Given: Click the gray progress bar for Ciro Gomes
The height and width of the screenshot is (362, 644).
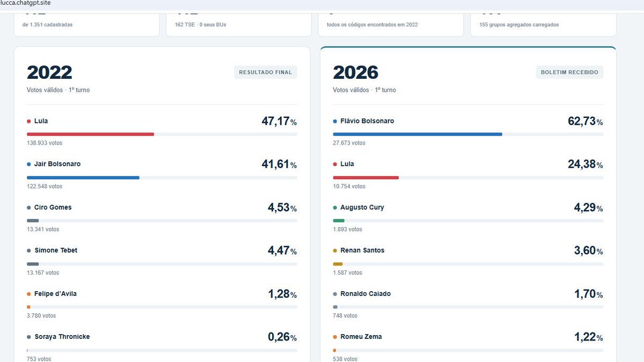Looking at the screenshot, I should [33, 220].
